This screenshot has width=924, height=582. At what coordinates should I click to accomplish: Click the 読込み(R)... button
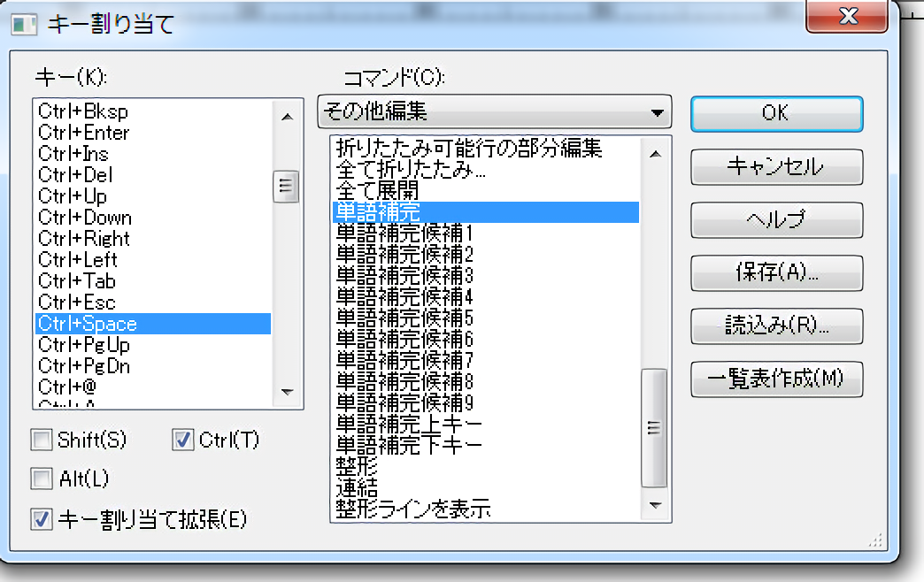775,325
